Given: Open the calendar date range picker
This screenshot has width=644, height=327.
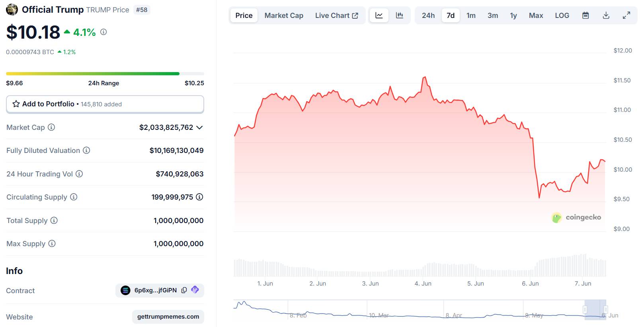Looking at the screenshot, I should tap(585, 16).
